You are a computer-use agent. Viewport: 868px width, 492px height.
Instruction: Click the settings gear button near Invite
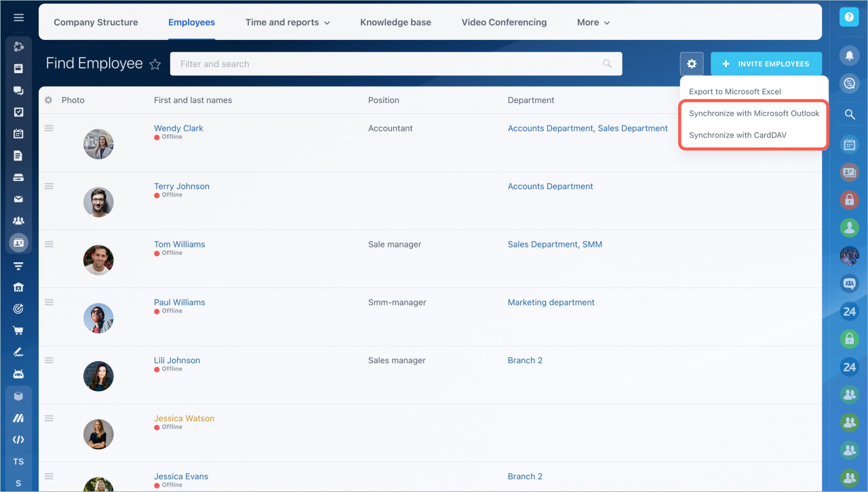[691, 64]
